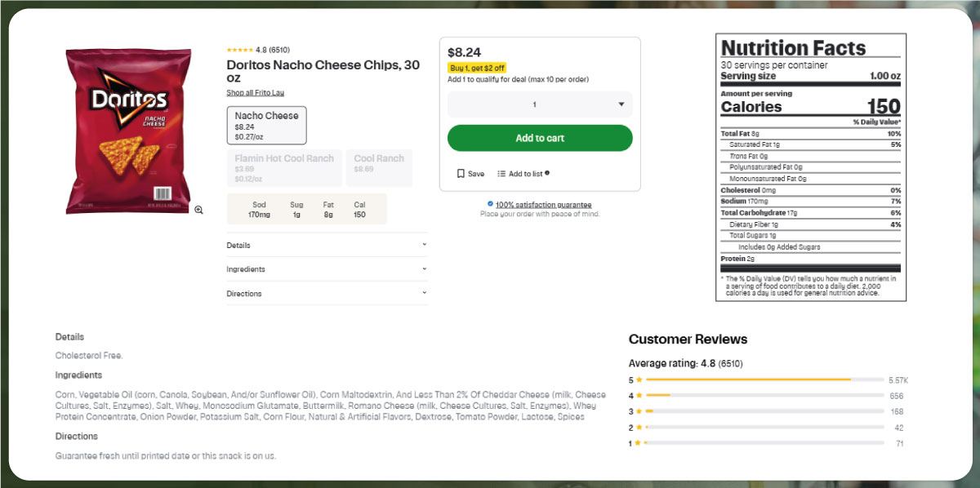980x488 pixels.
Task: Expand the Directions accordion
Action: [327, 293]
